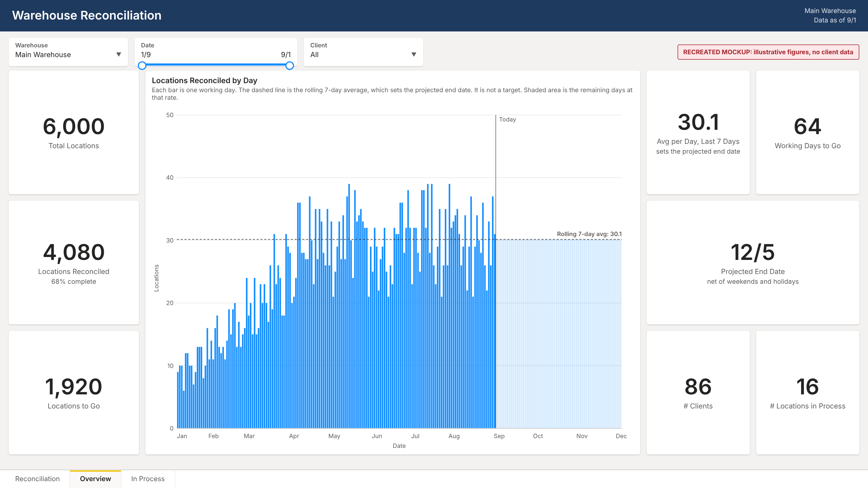Click the Date slider end handle
This screenshot has width=868, height=488.
point(289,65)
